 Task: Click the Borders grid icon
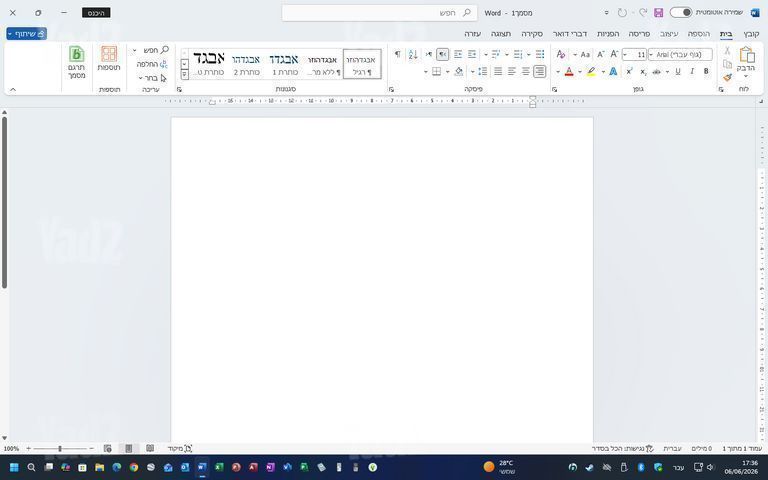coord(436,72)
